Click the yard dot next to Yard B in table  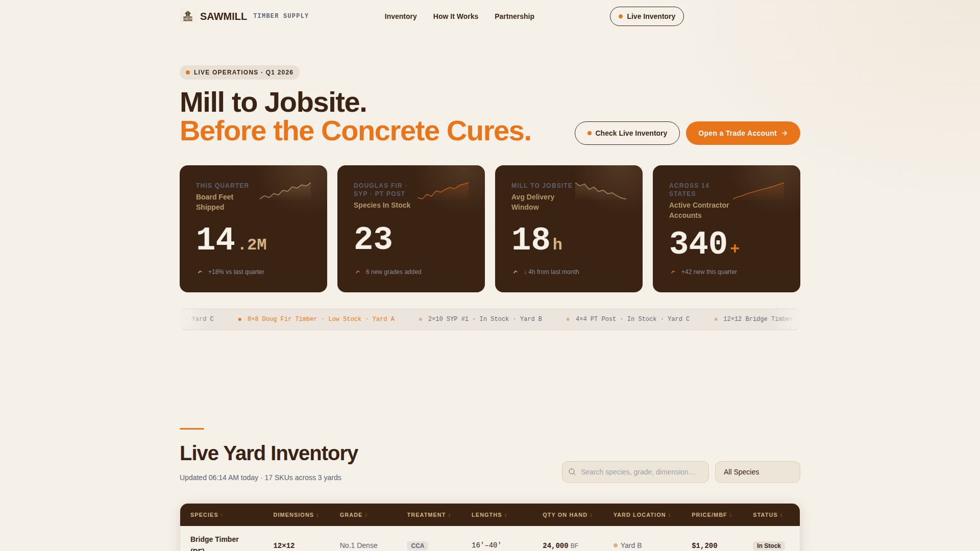coord(617,545)
